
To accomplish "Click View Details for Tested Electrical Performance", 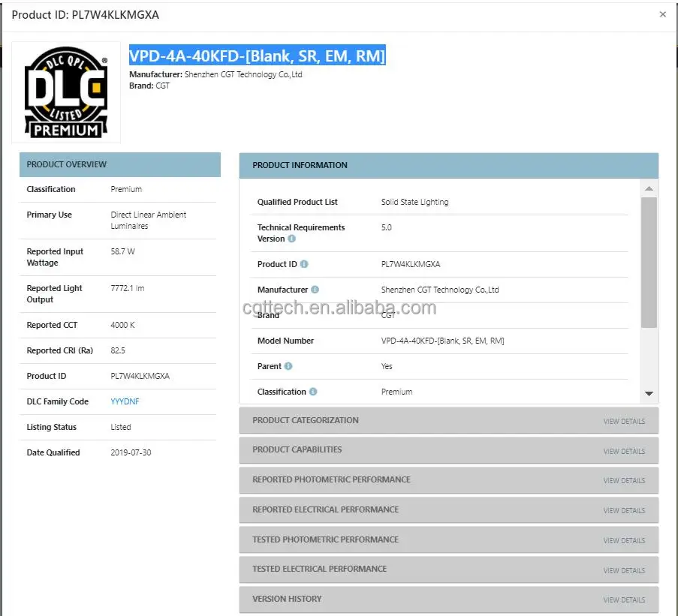I will pos(624,570).
